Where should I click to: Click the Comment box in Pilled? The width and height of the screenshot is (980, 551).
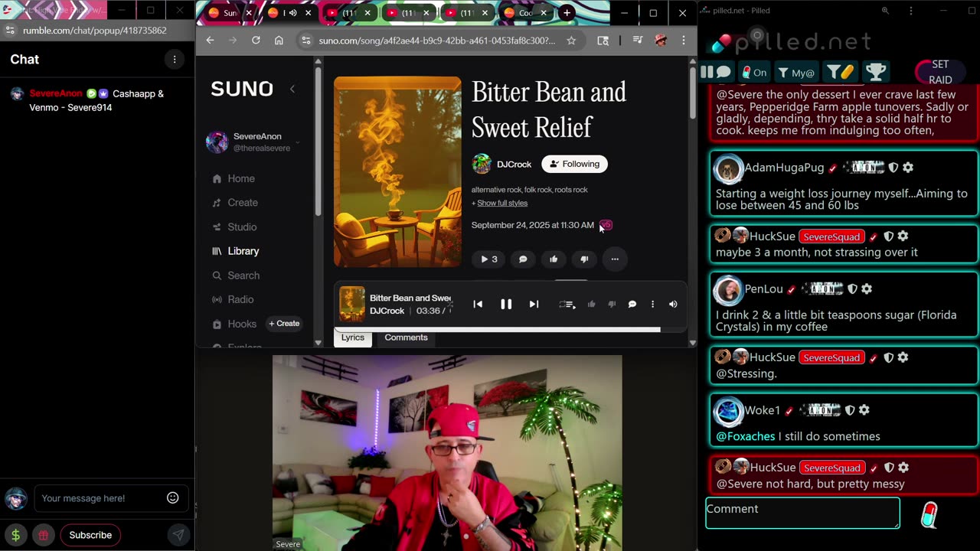[802, 513]
